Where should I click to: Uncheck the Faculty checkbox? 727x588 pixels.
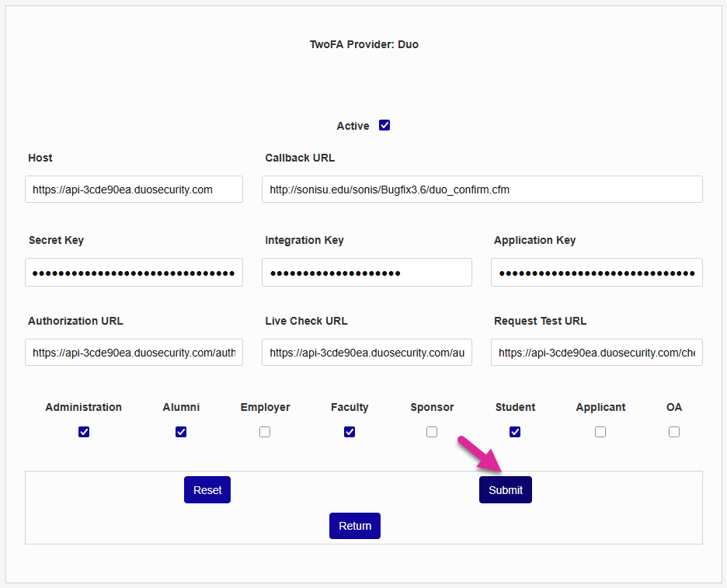point(350,432)
